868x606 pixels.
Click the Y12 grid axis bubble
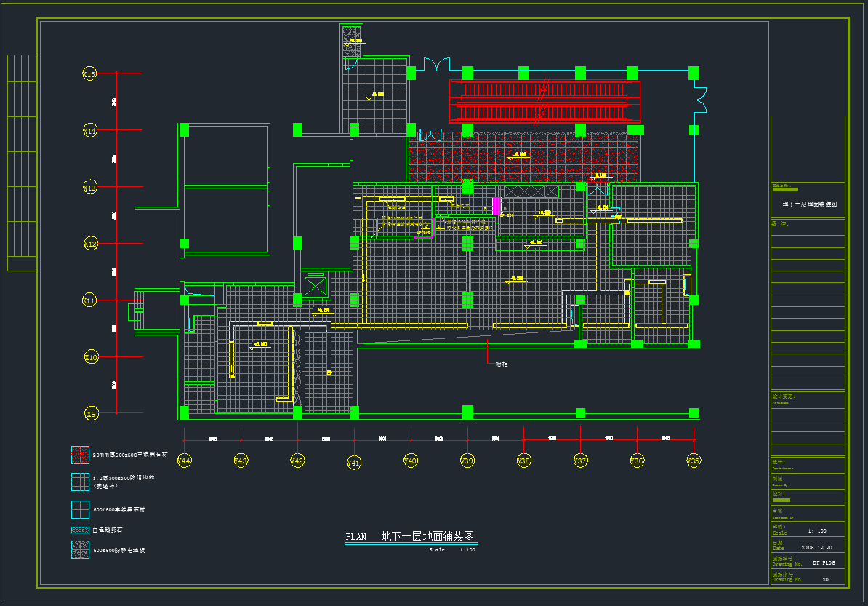click(x=90, y=244)
